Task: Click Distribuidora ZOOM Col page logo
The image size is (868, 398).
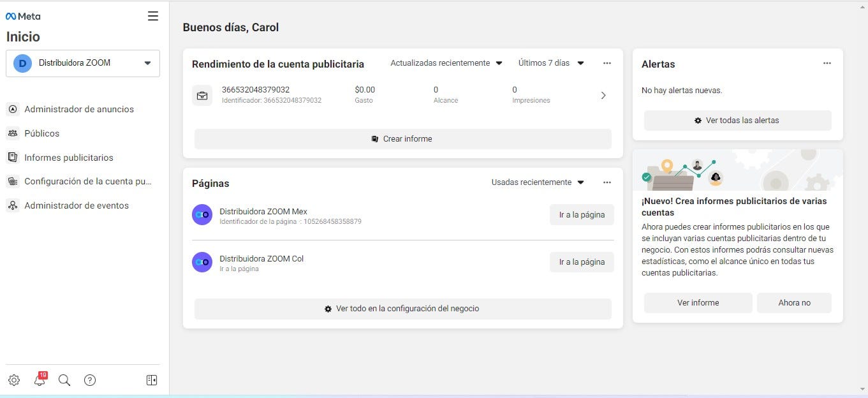Action: (x=202, y=262)
